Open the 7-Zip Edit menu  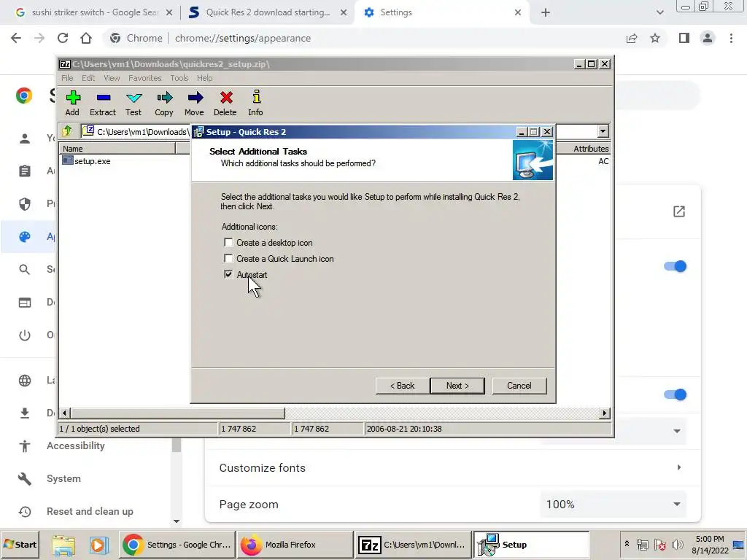(88, 78)
